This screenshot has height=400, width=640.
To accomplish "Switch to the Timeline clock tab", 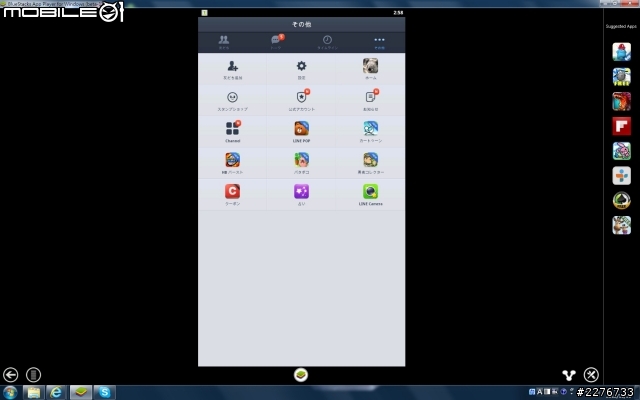I will pos(327,42).
